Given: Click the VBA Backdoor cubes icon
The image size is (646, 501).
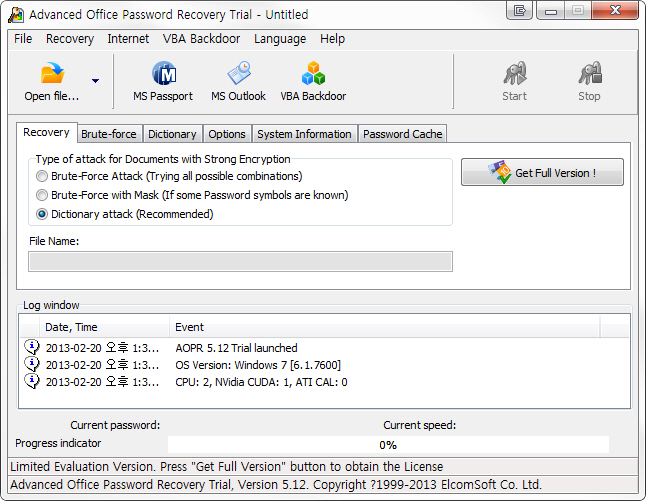Looking at the screenshot, I should [313, 73].
